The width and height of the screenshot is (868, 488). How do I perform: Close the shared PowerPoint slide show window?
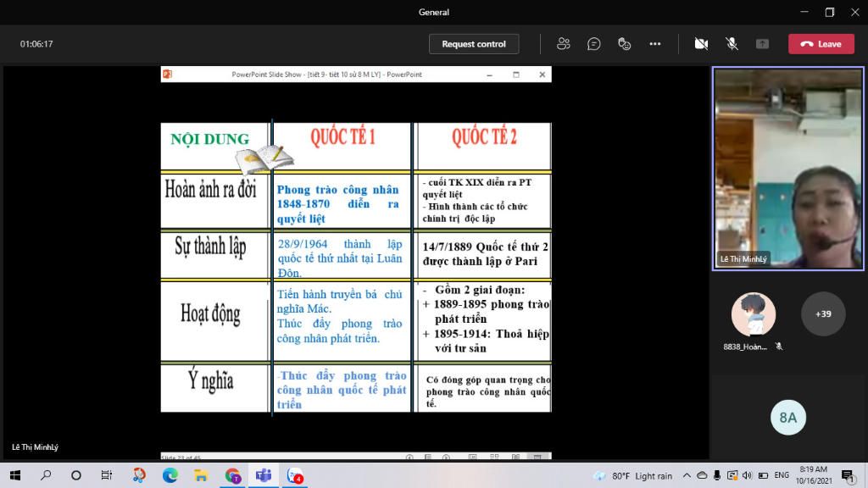tap(542, 75)
